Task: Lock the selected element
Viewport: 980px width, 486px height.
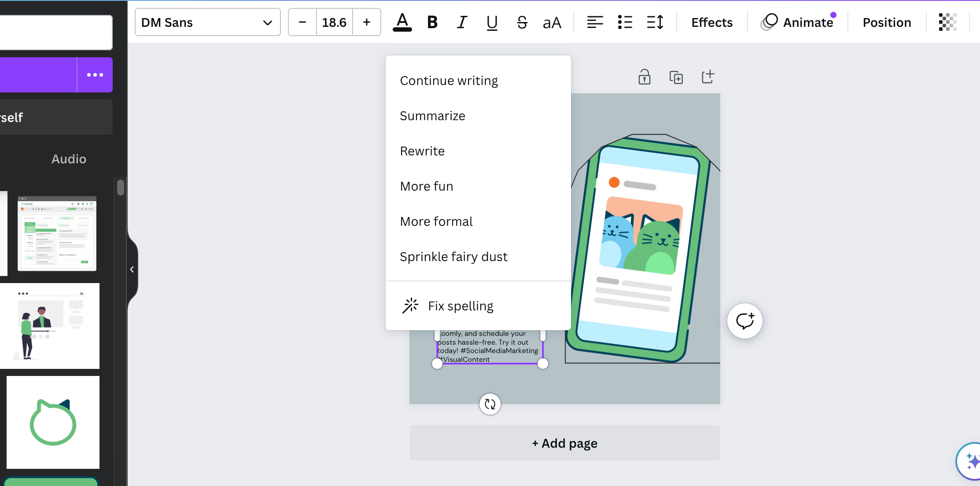Action: tap(644, 77)
